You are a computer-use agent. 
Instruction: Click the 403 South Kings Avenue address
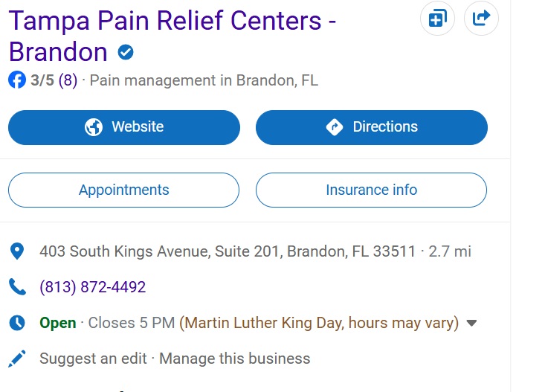pos(228,251)
